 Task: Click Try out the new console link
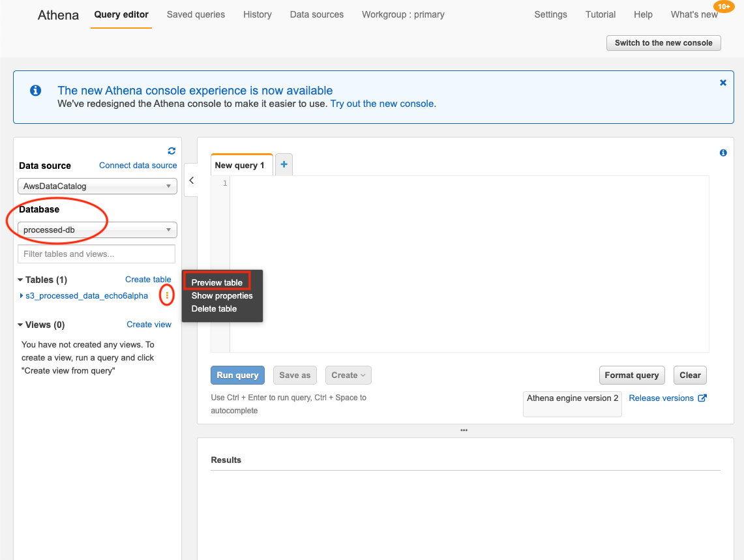click(x=382, y=104)
